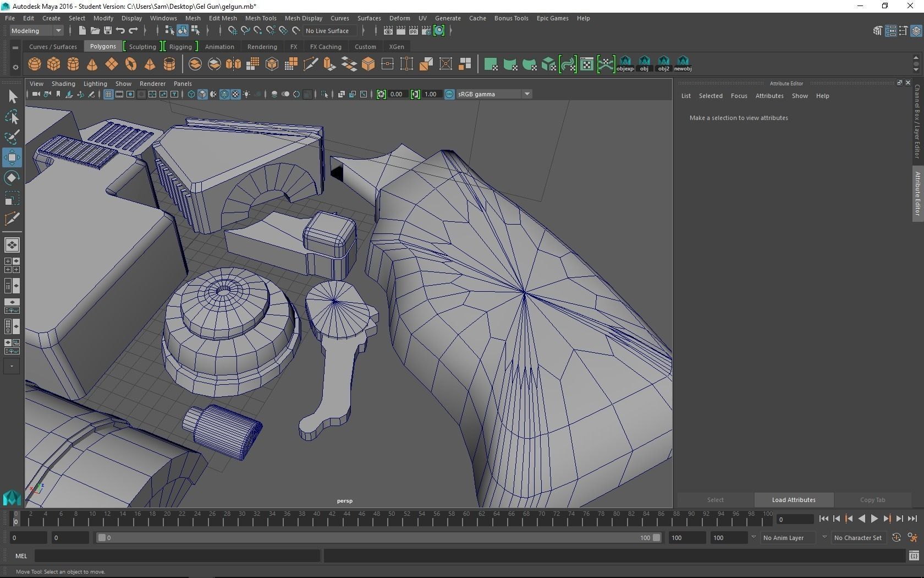Open the Mesh Tools menu

[261, 18]
